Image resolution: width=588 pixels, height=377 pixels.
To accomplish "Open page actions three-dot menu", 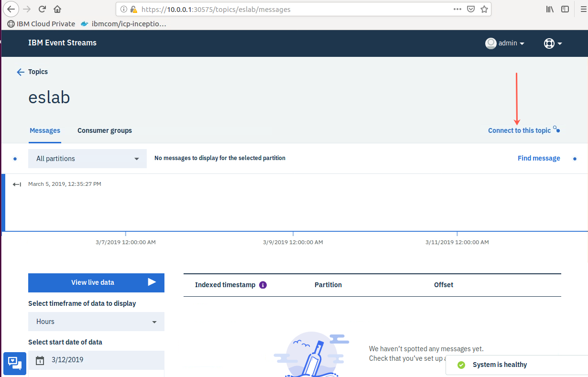I will point(457,9).
